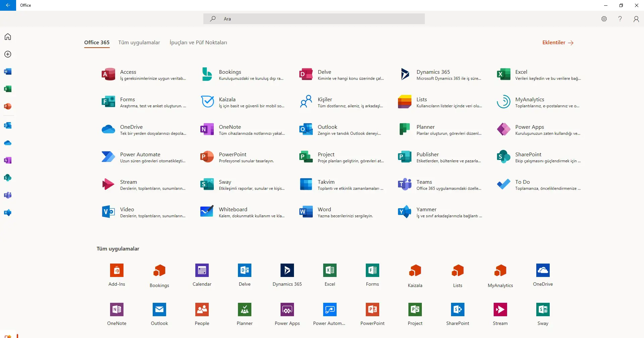Launch the People app tile
This screenshot has height=338, width=644.
point(202,310)
